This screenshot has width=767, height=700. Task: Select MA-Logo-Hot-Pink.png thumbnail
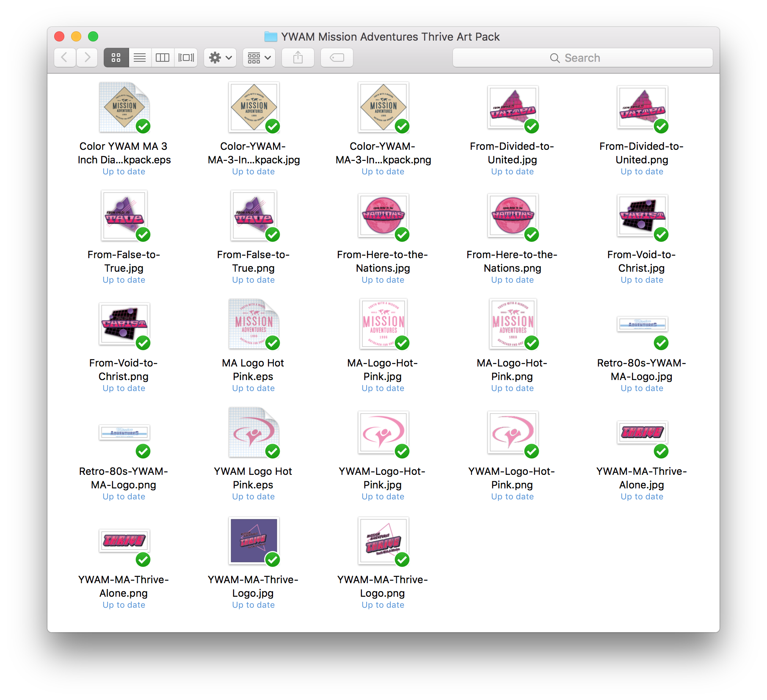513,324
